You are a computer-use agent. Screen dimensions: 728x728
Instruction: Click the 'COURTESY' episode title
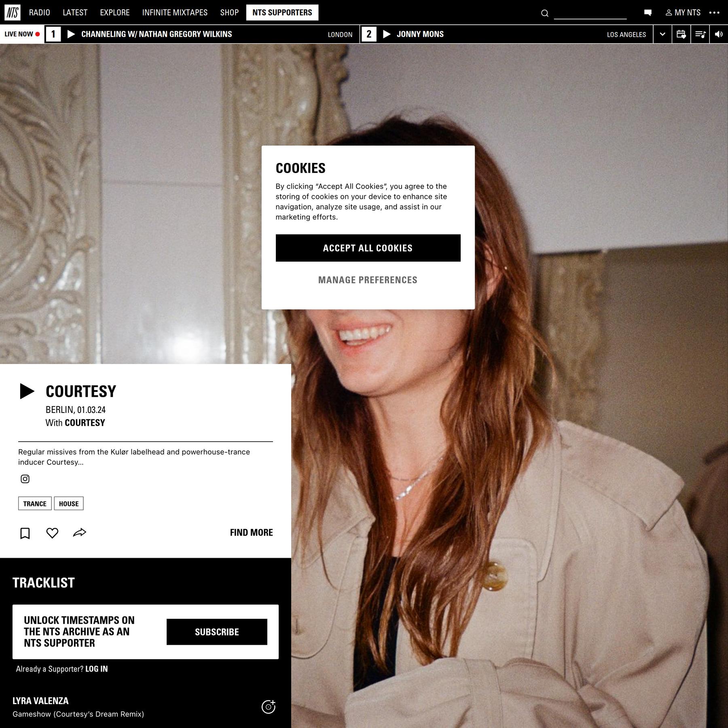81,391
